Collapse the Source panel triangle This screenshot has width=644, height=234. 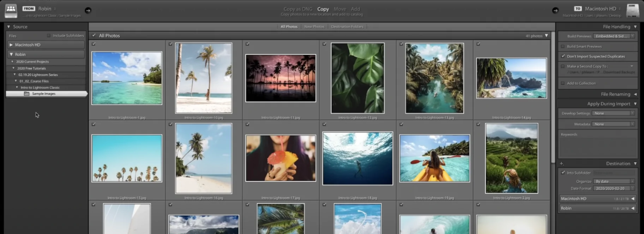tap(9, 27)
